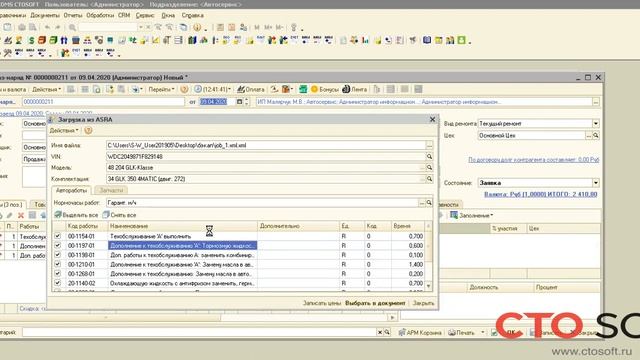Switch to the Автоработы tab
The width and height of the screenshot is (640, 360).
click(x=71, y=190)
